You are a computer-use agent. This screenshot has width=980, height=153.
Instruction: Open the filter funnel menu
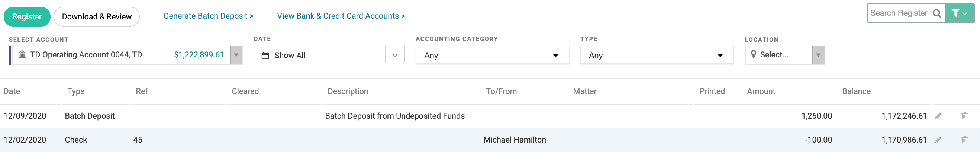coord(960,13)
